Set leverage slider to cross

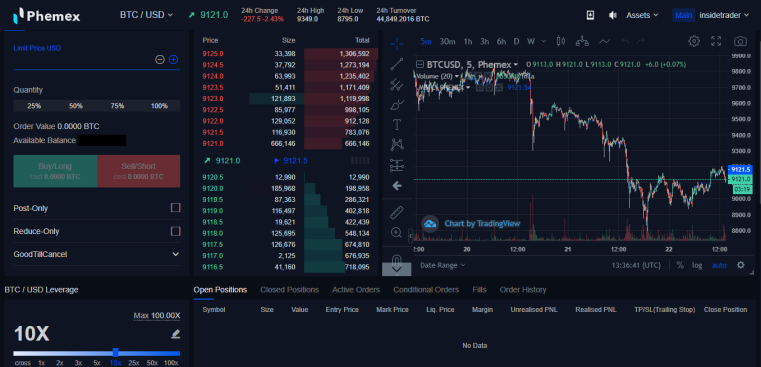22,363
